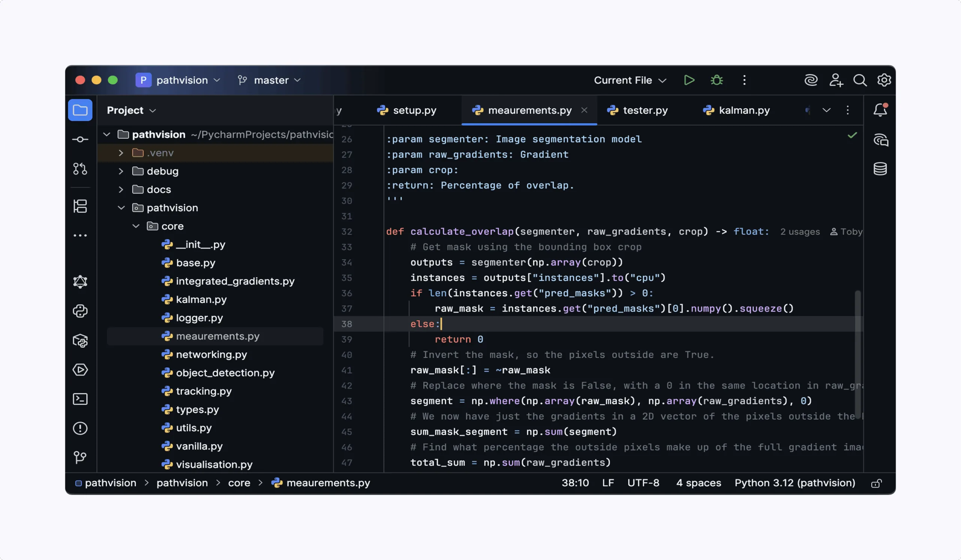Image resolution: width=961 pixels, height=560 pixels.
Task: Click the editor vertical scrollbar thumb
Action: pos(858,354)
